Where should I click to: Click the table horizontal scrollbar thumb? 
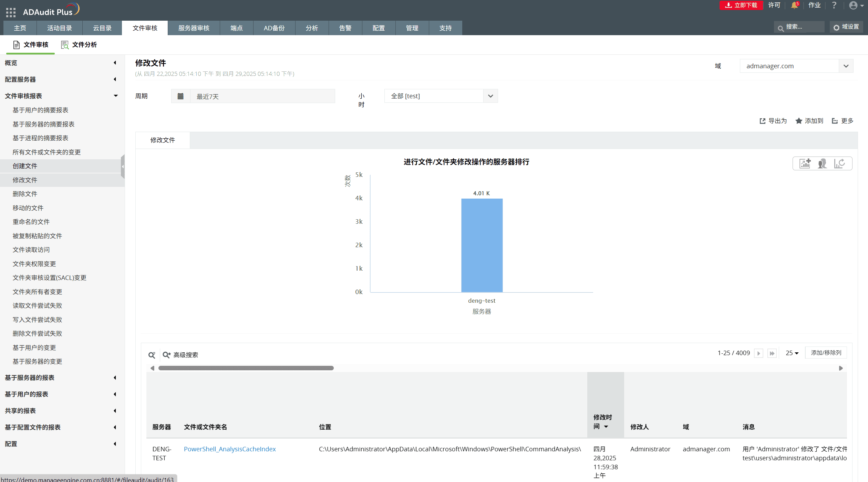pos(246,368)
